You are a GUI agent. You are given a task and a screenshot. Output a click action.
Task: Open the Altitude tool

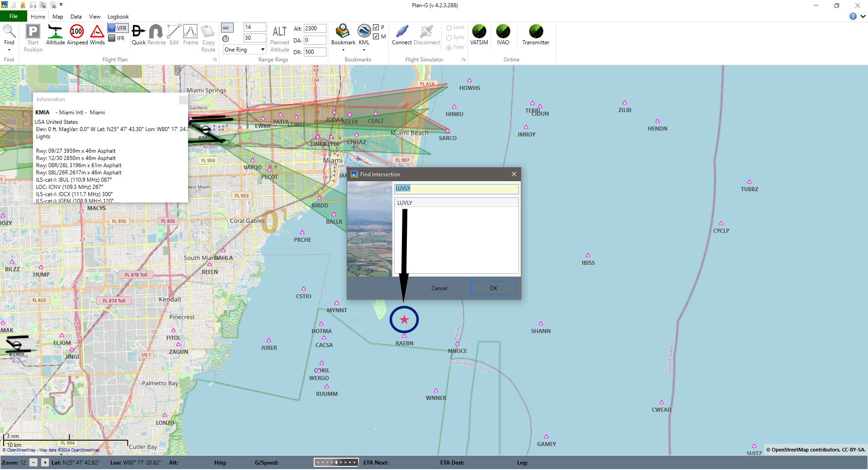pos(55,31)
